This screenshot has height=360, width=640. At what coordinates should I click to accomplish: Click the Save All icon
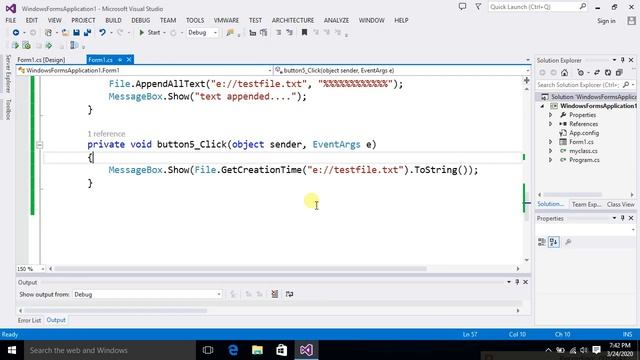87,33
